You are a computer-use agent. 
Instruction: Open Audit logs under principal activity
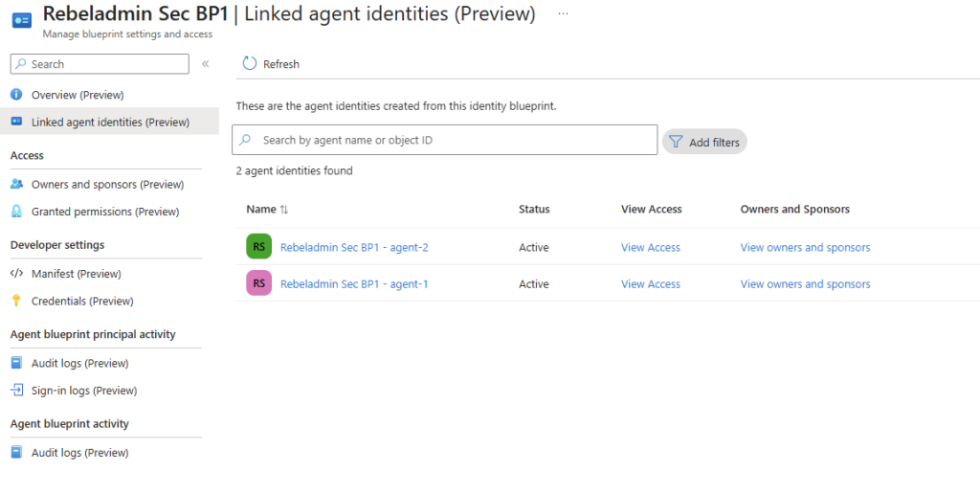[x=80, y=363]
